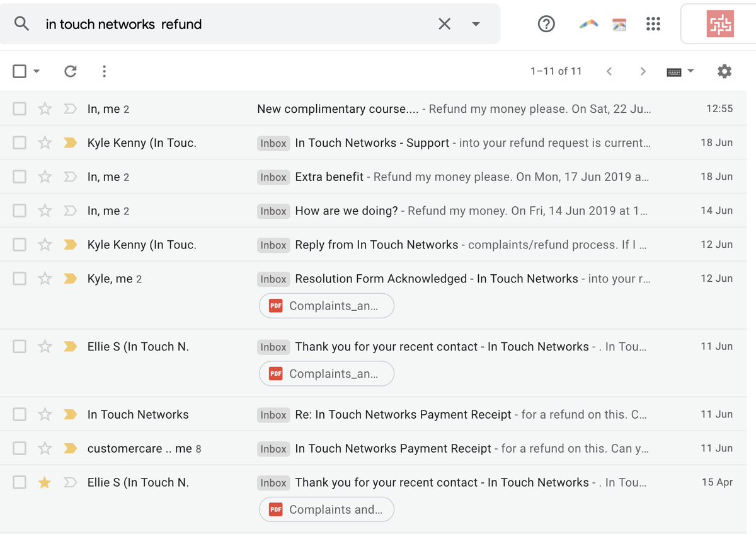
Task: Unstar the 15 Apr Ellie S email
Action: pos(45,483)
